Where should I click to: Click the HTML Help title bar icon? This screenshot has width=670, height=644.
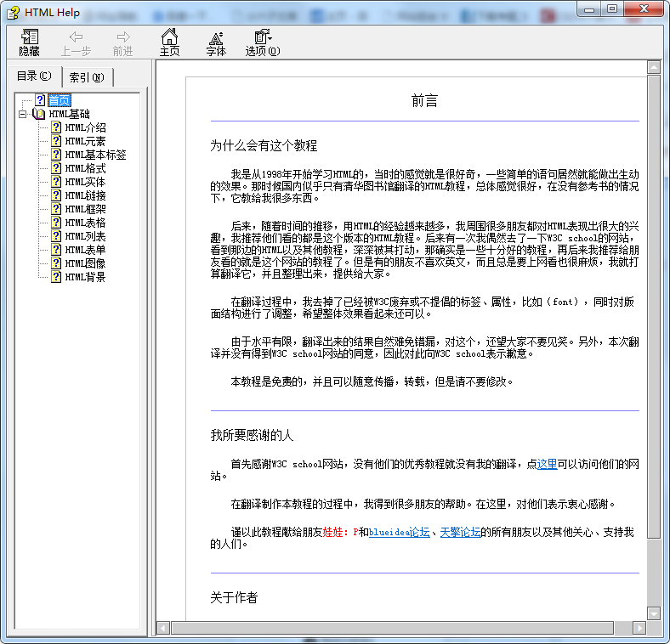click(12, 10)
